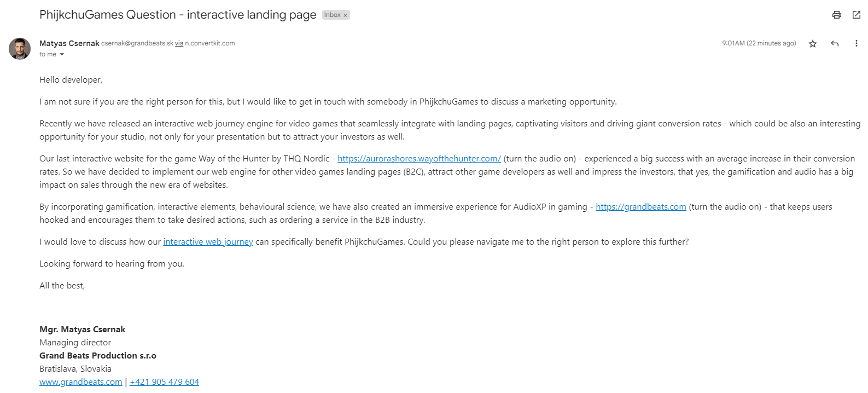The width and height of the screenshot is (868, 393).
Task: Star this message from Matyas Csernak
Action: pos(813,43)
